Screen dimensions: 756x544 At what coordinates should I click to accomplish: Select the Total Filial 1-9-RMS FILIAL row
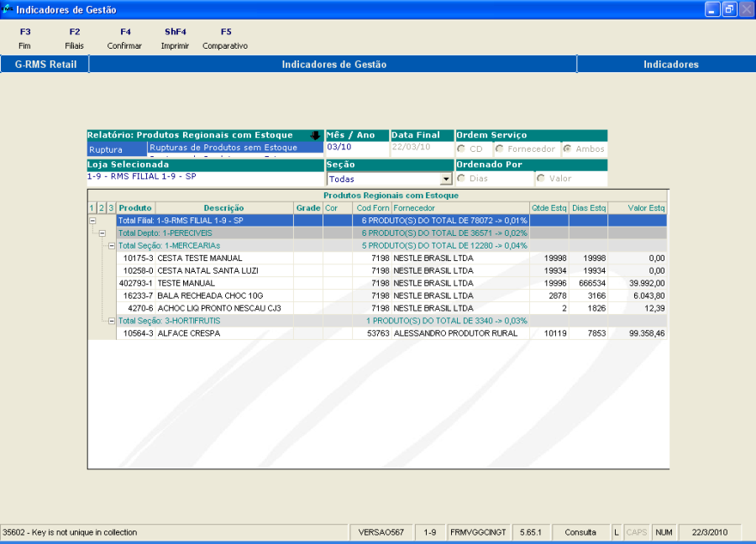pos(391,221)
